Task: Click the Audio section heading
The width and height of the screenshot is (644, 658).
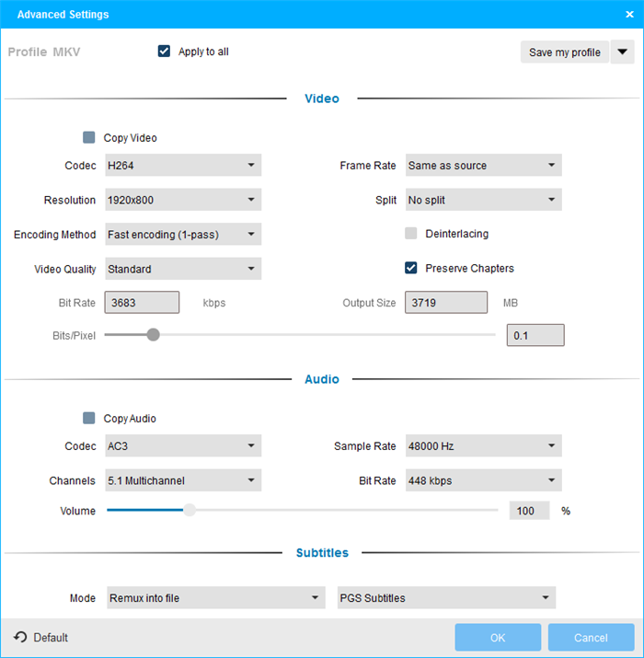Action: [322, 379]
